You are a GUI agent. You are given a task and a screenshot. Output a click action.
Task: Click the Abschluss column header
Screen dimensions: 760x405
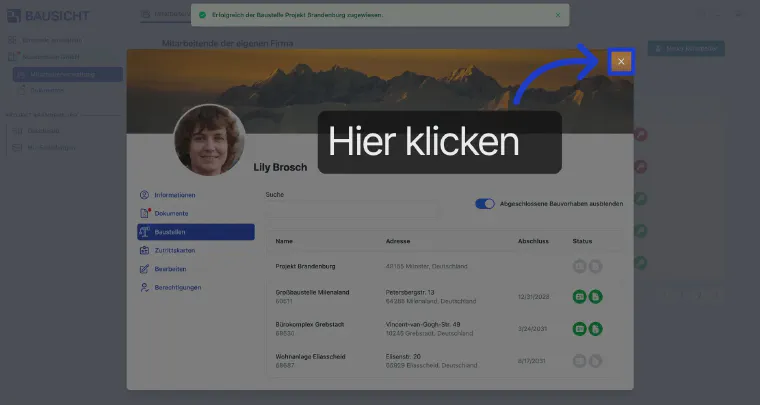533,241
